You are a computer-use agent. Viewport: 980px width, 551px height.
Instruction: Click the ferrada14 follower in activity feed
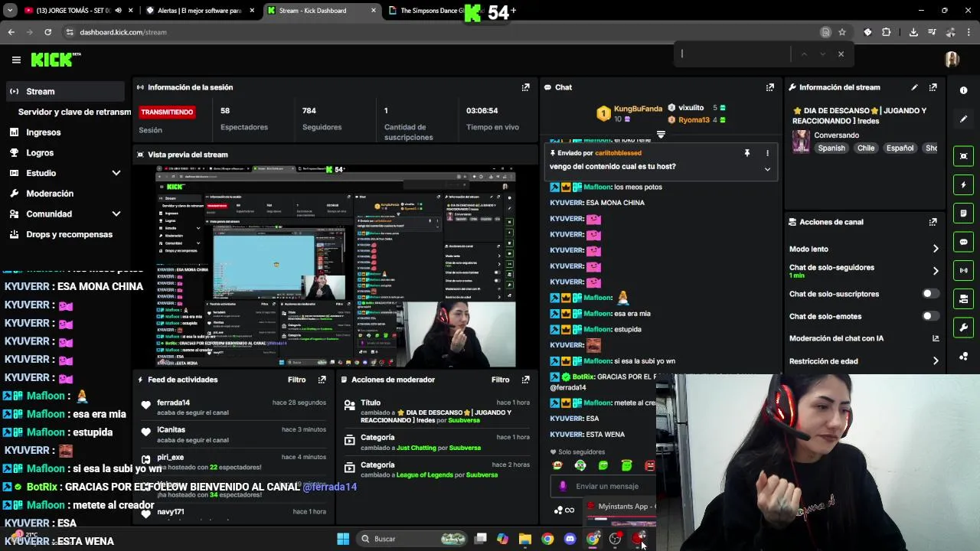pos(173,403)
